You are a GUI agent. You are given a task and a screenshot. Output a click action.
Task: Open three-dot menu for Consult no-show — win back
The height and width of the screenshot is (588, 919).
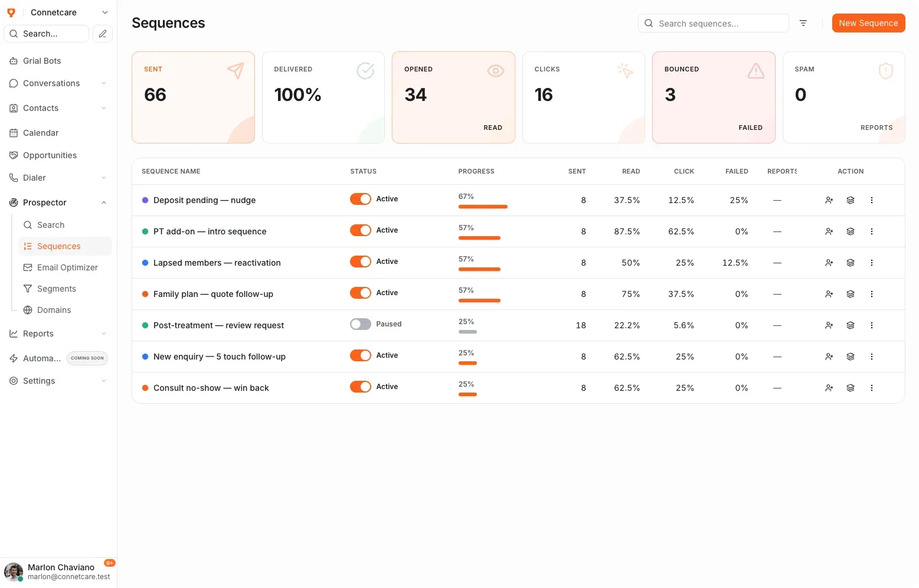coord(872,388)
